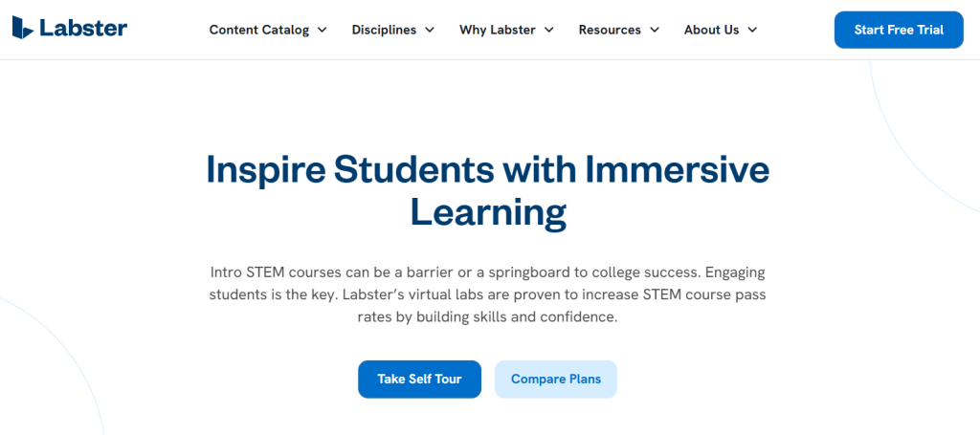Image resolution: width=980 pixels, height=435 pixels.
Task: Click the arrow next to Disciplines
Action: coord(430,30)
